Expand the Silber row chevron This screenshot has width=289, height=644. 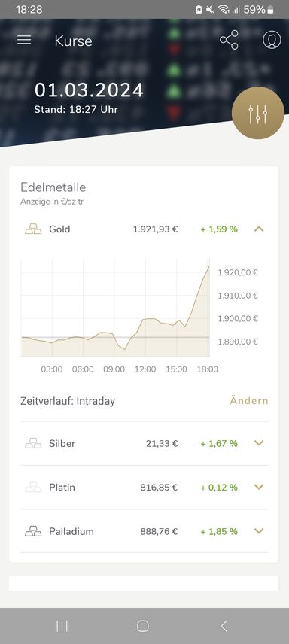point(259,442)
